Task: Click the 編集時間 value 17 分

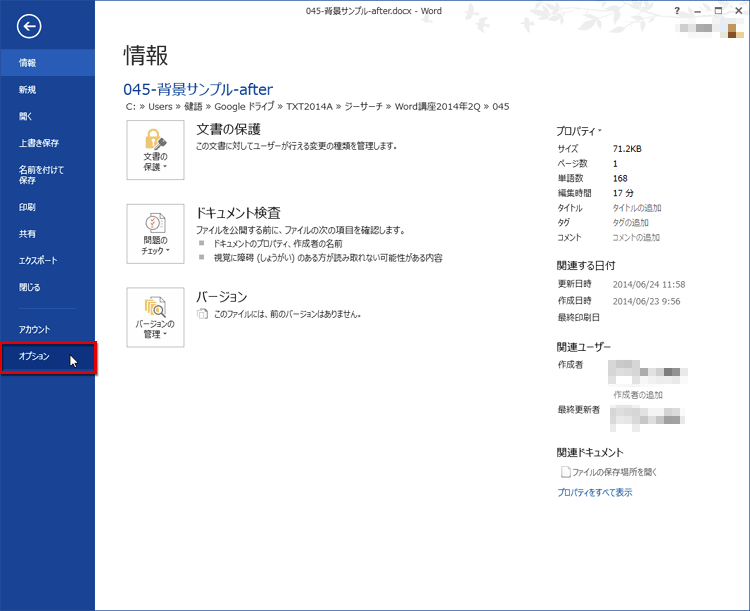Action: [x=623, y=193]
